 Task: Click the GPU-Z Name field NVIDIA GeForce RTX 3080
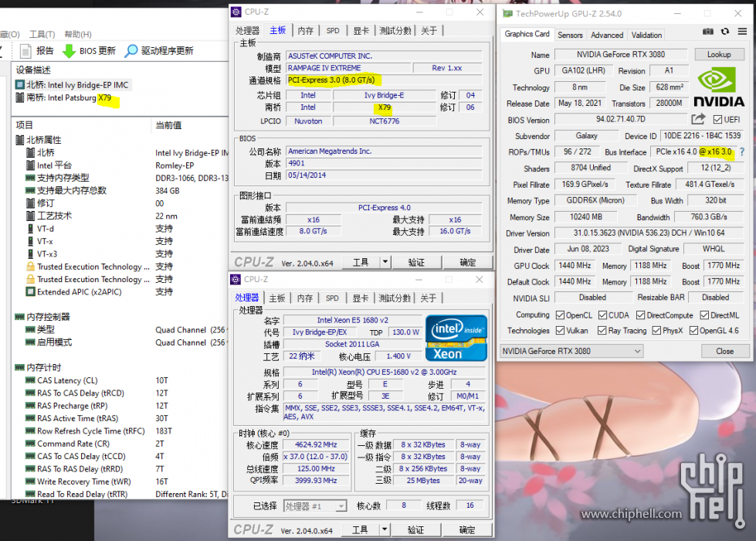[x=621, y=55]
